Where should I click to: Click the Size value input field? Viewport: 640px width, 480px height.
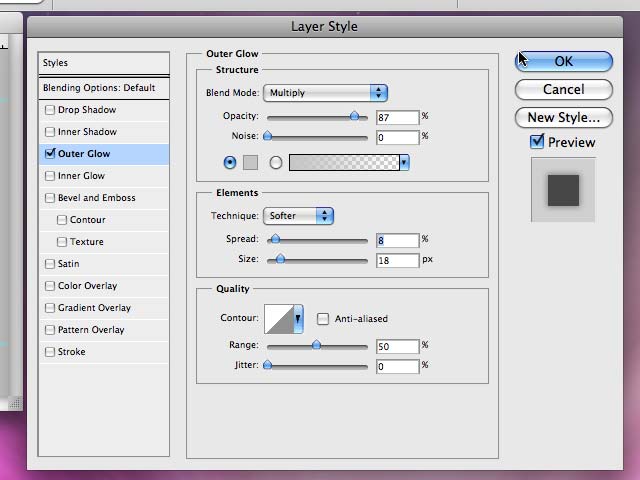pyautogui.click(x=397, y=261)
